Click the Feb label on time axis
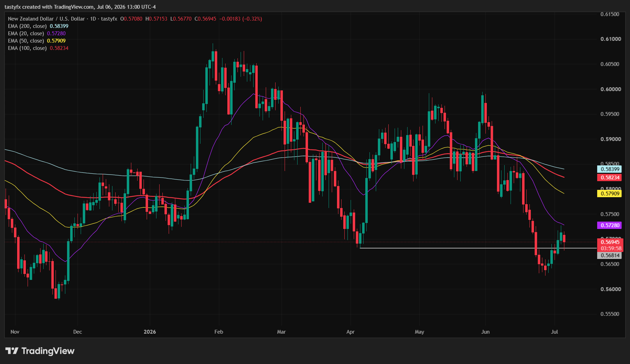Image resolution: width=630 pixels, height=364 pixels. pos(219,332)
